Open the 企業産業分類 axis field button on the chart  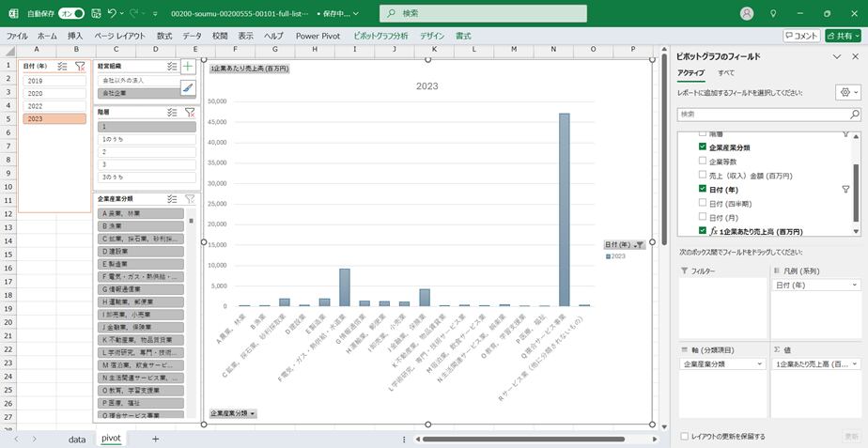233,413
